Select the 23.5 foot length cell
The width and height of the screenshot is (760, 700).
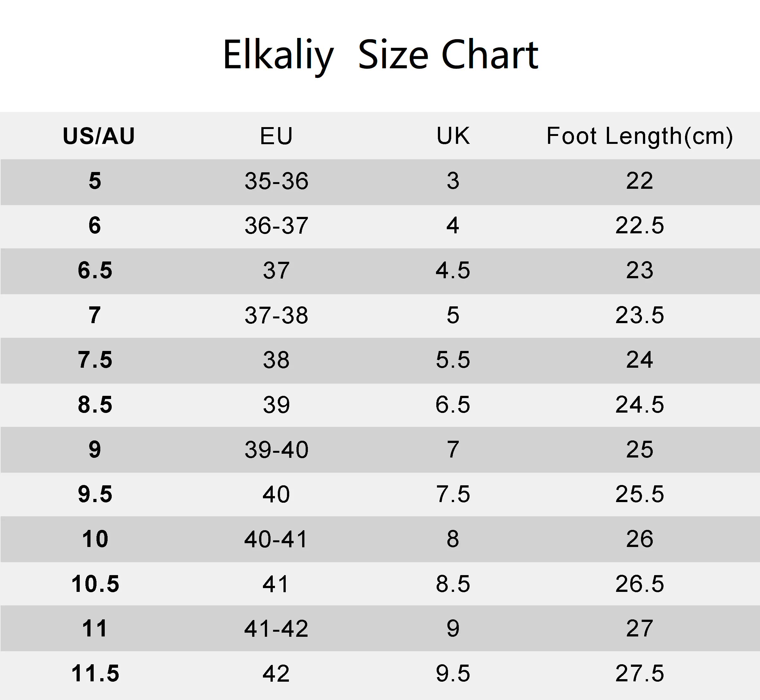[x=639, y=315]
